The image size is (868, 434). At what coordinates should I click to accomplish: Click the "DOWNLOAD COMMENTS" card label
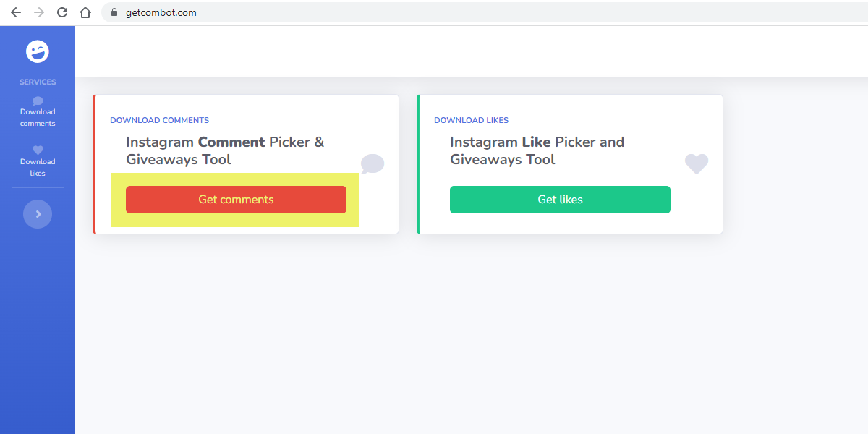(x=159, y=120)
